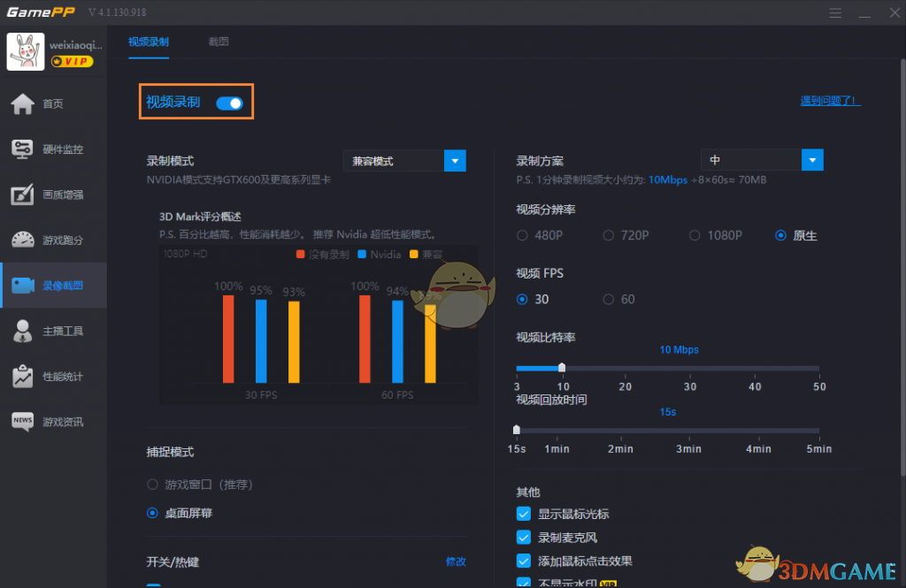Open 首页 sidebar menu item
Image resolution: width=906 pixels, height=588 pixels.
53,104
